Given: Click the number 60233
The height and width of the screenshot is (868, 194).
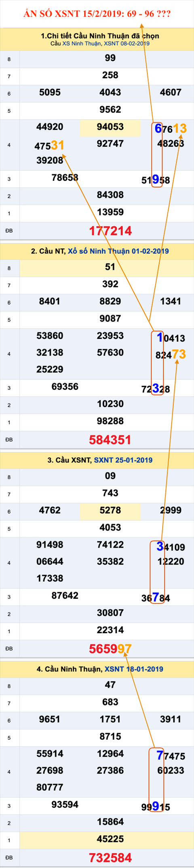Looking at the screenshot, I should [x=171, y=771].
